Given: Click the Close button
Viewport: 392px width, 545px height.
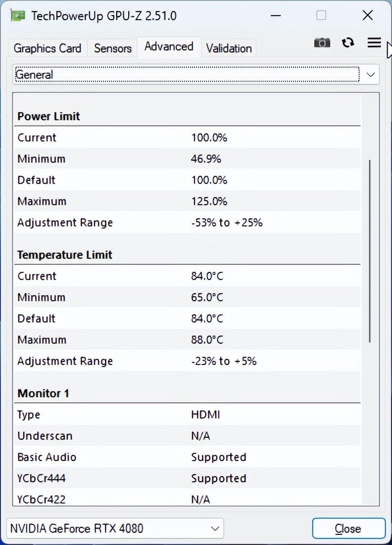Looking at the screenshot, I should click(x=348, y=529).
